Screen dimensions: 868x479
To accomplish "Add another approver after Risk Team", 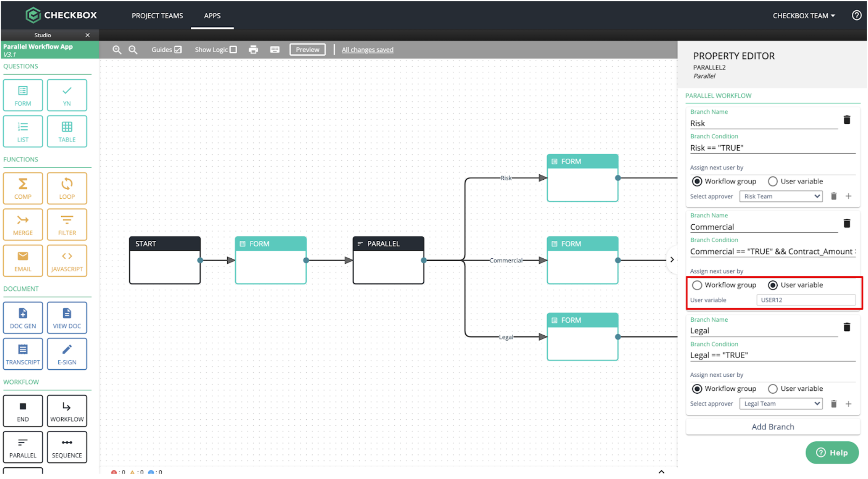I will (849, 196).
